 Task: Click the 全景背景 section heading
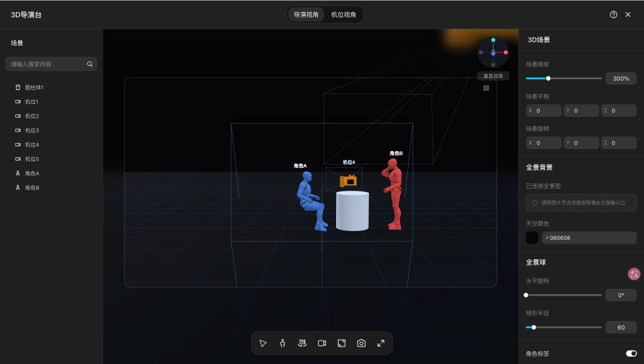coord(539,167)
